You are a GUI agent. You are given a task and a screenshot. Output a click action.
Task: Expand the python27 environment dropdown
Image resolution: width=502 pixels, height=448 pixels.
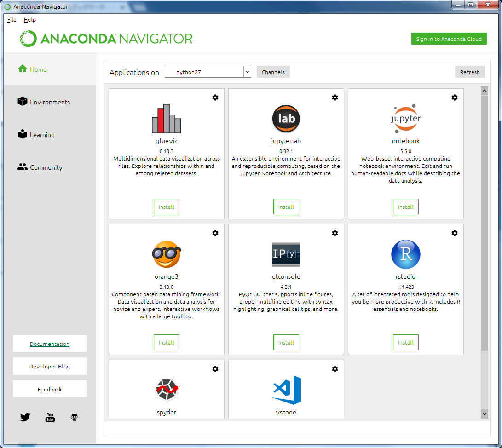247,72
